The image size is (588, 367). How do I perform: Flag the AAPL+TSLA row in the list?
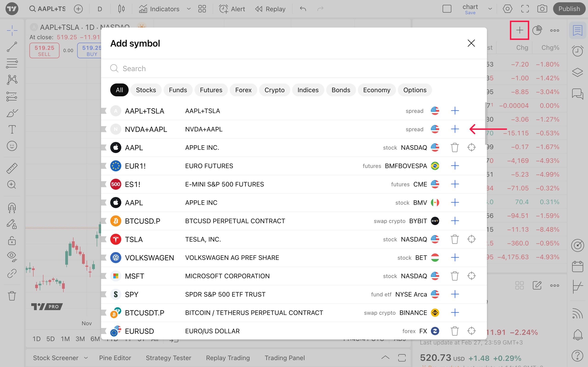point(104,111)
